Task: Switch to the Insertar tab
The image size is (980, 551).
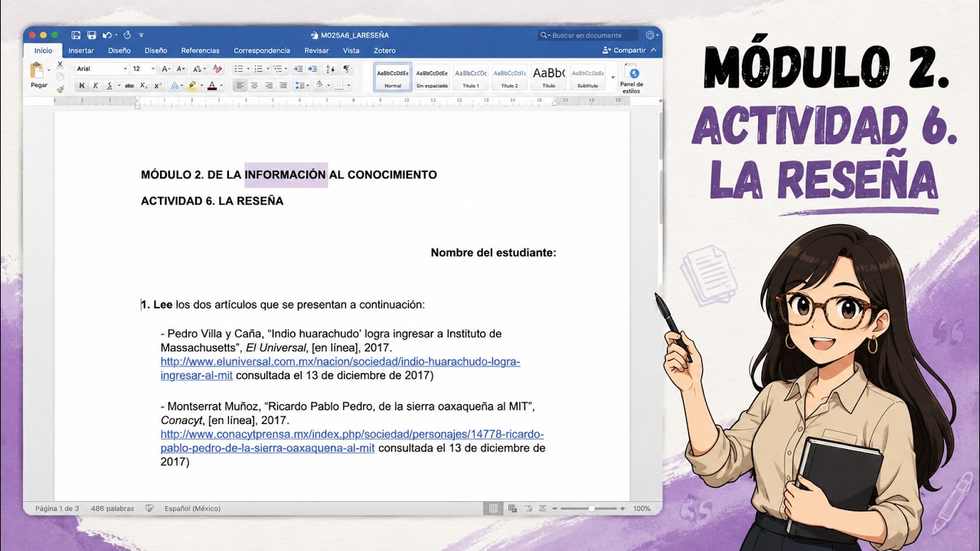Action: pyautogui.click(x=81, y=51)
